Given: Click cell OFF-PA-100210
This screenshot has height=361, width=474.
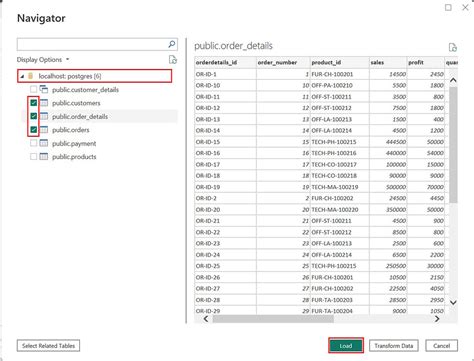Looking at the screenshot, I should pyautogui.click(x=339, y=85).
